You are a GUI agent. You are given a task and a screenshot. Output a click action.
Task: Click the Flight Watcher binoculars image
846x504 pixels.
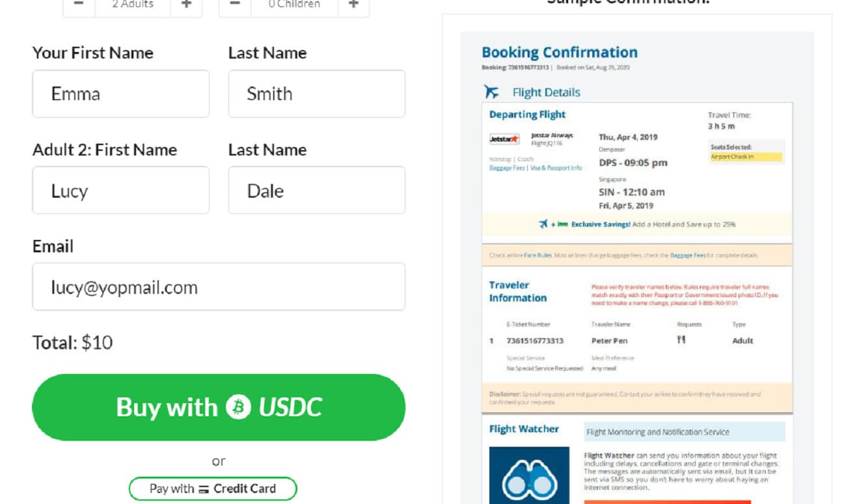(529, 475)
